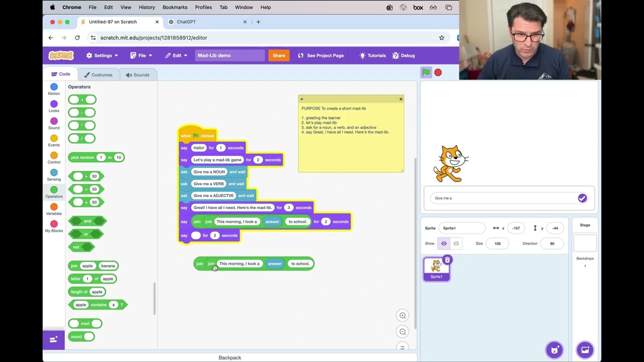Open the Debug panel
Screen dimensions: 644x362
click(404, 55)
